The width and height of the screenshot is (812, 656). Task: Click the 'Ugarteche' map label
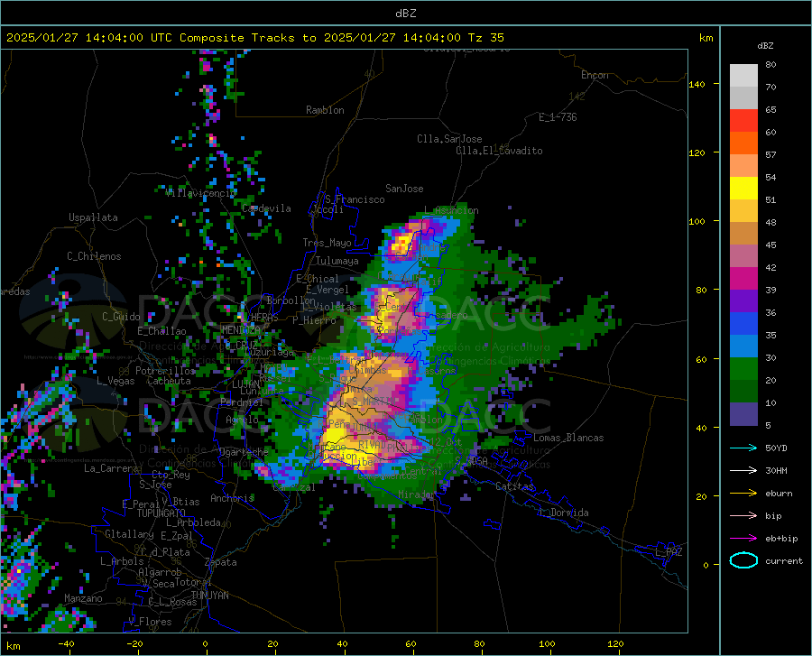pos(244,452)
